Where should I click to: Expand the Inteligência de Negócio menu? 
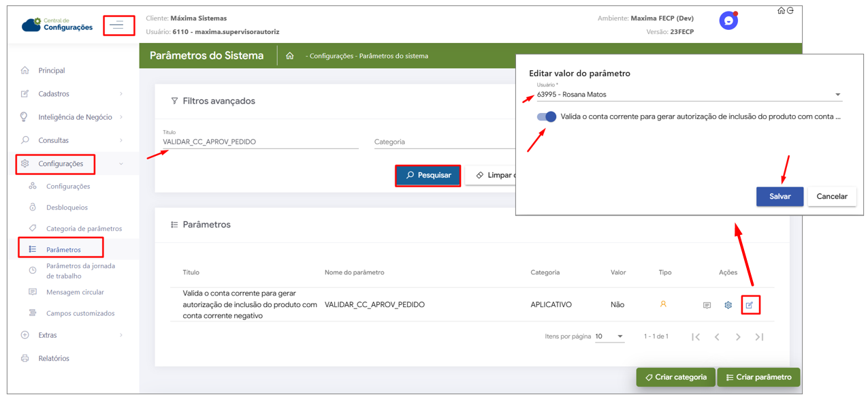tap(73, 117)
